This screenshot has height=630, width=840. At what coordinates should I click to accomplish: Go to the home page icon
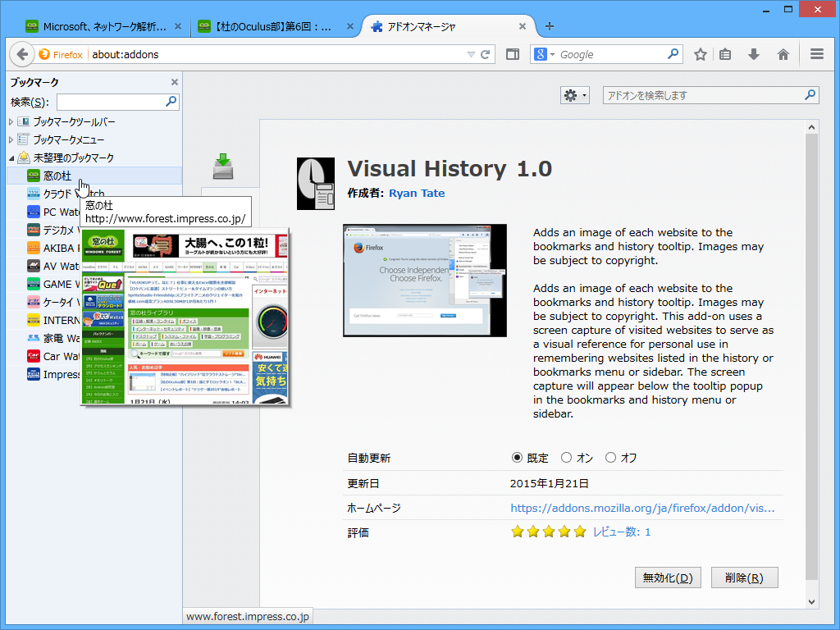[783, 54]
